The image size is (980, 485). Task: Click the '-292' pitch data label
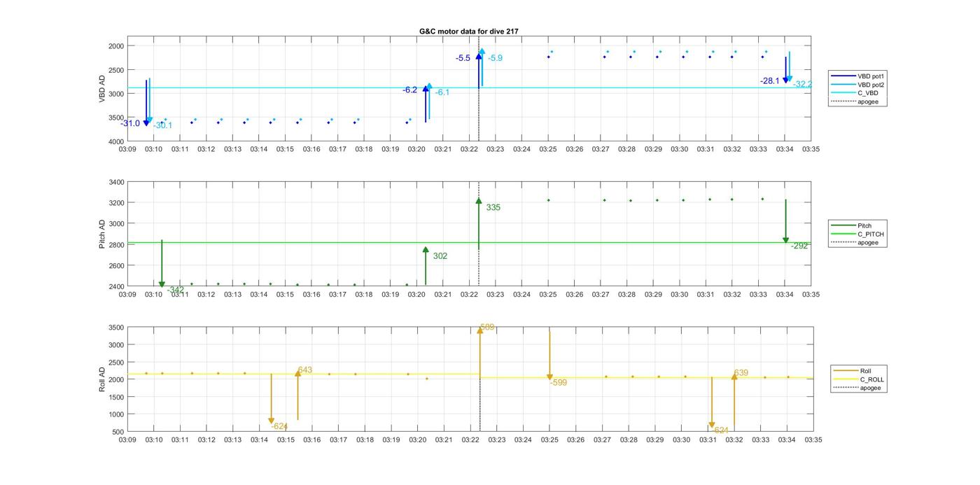pyautogui.click(x=799, y=246)
